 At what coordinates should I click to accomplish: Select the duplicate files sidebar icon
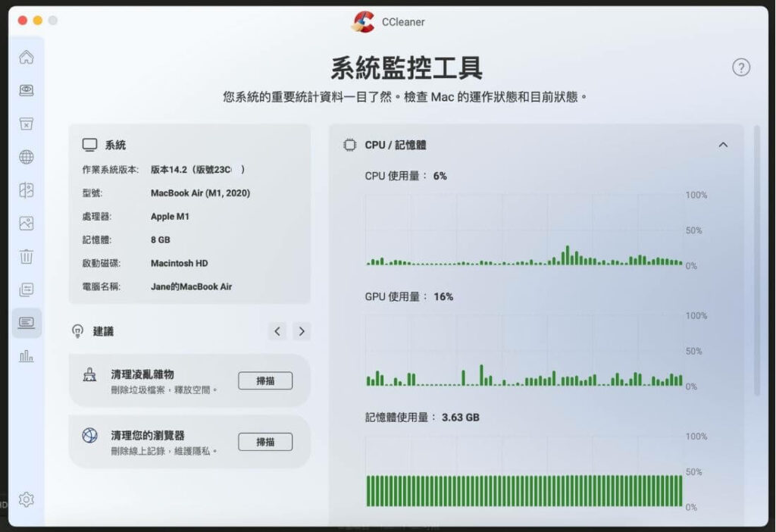coord(27,190)
